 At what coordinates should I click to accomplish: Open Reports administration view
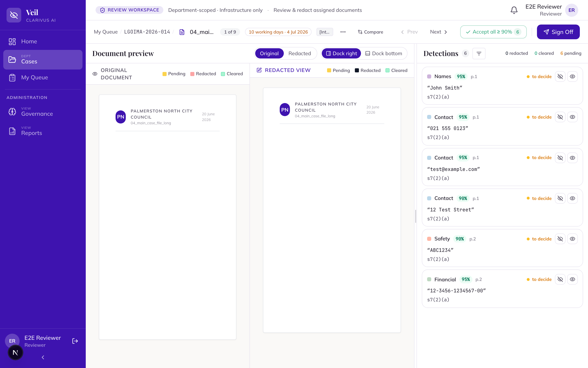click(43, 131)
